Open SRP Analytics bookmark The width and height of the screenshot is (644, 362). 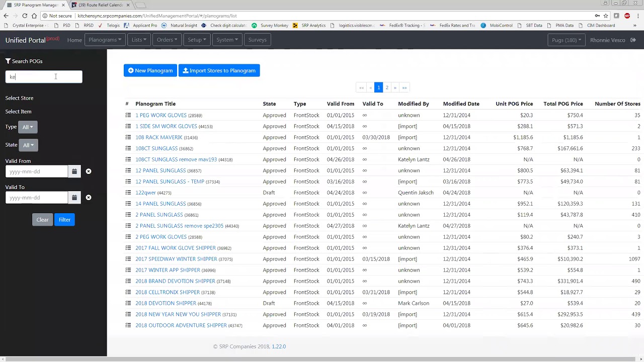pos(309,25)
